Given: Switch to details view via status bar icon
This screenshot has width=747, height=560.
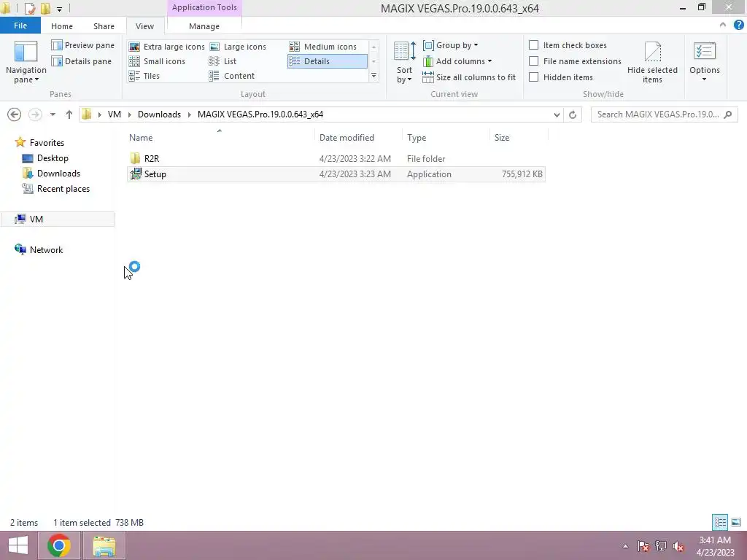Looking at the screenshot, I should pos(720,522).
